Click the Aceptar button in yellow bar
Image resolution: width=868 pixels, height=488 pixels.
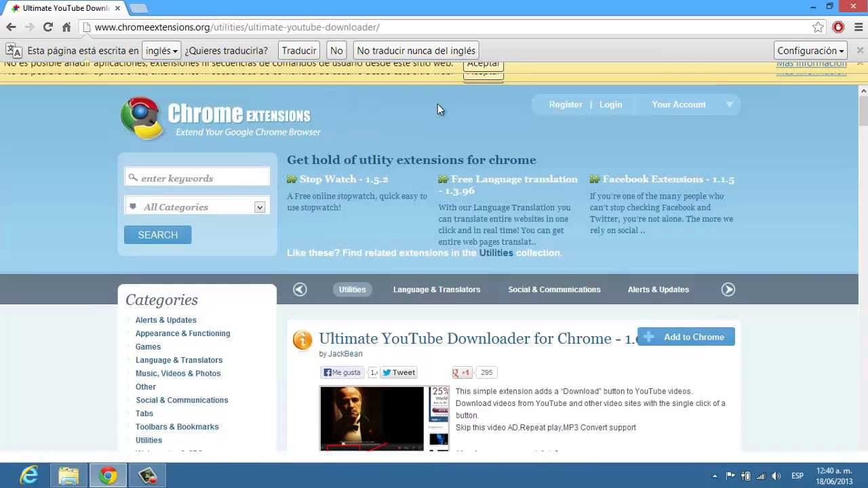(x=484, y=65)
